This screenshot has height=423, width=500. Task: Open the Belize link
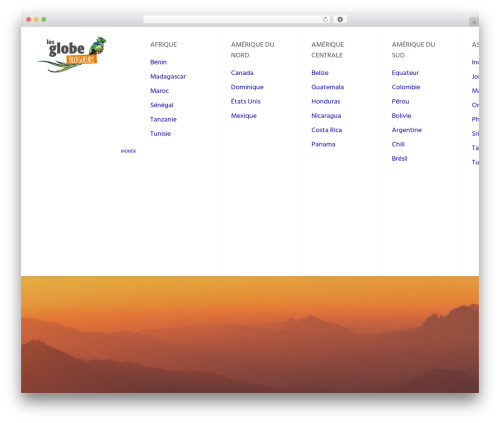pyautogui.click(x=320, y=73)
